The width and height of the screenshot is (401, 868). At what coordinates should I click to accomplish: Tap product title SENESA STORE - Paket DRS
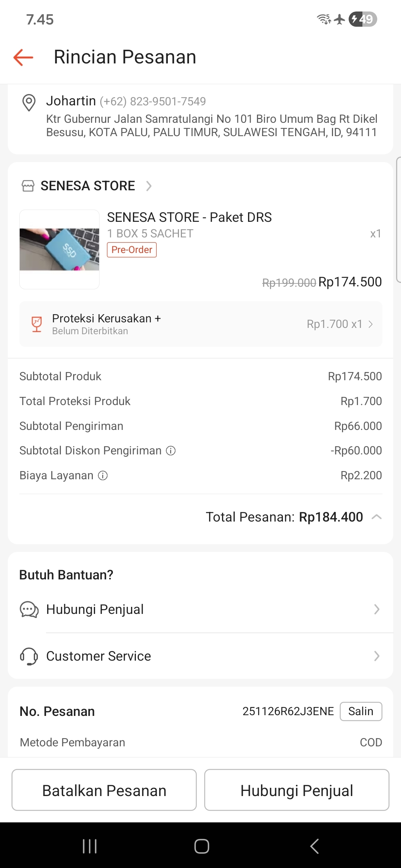click(x=189, y=217)
